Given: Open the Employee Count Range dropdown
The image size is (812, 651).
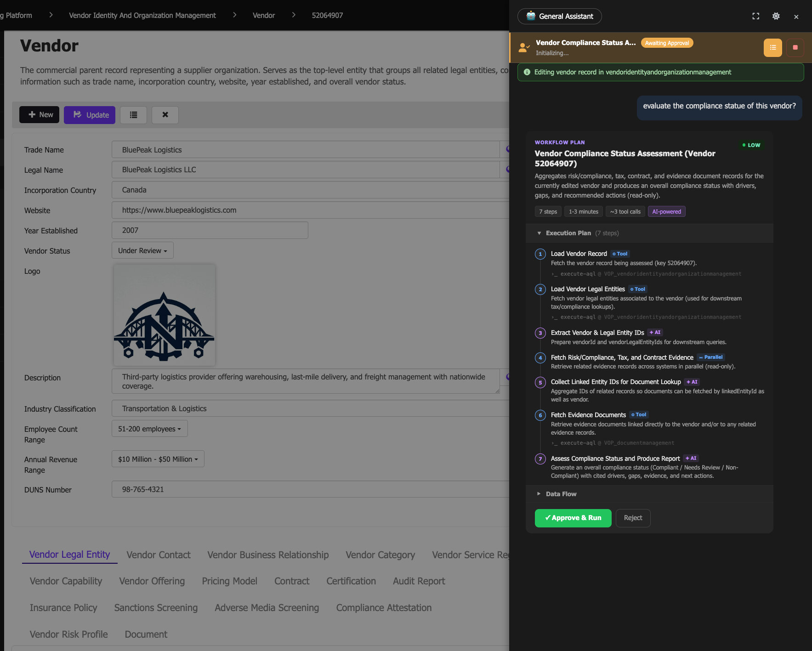Looking at the screenshot, I should click(149, 429).
